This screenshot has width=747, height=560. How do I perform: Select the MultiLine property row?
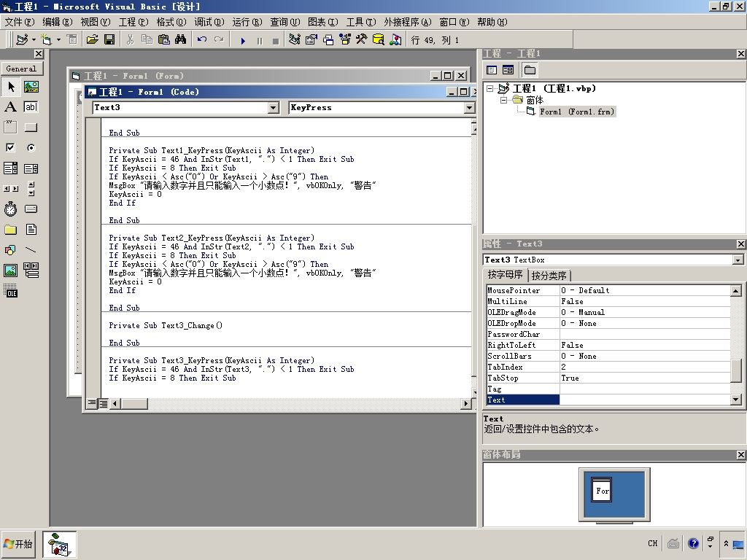pos(608,301)
